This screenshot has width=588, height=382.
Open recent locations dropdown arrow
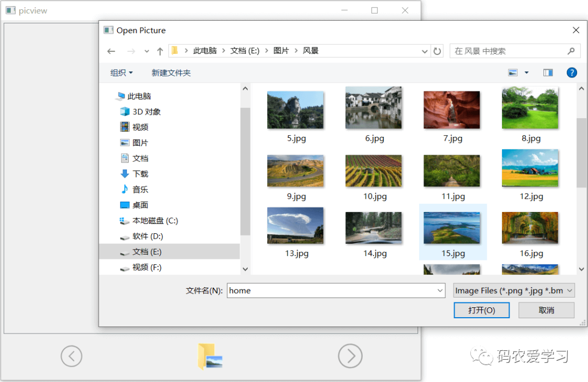pos(146,51)
